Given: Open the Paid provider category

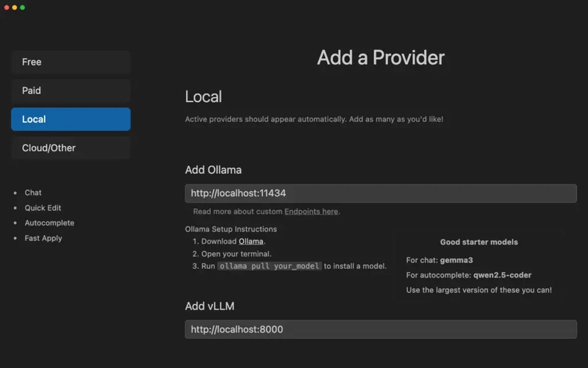Looking at the screenshot, I should click(x=71, y=90).
